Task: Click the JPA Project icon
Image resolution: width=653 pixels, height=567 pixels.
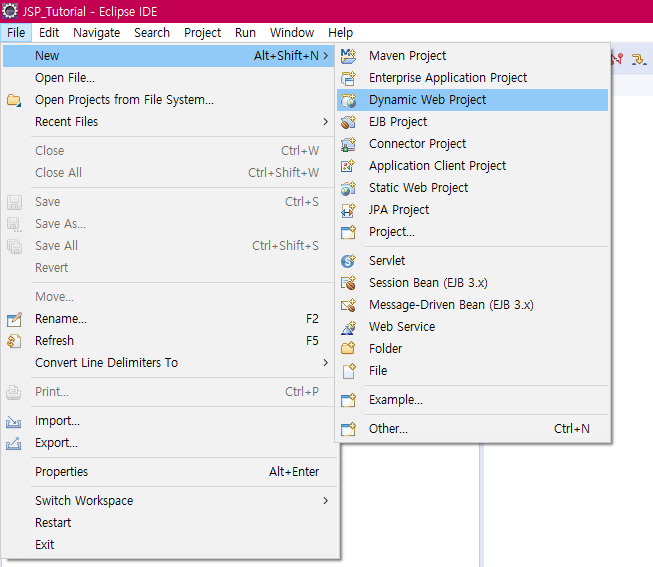Action: click(348, 210)
